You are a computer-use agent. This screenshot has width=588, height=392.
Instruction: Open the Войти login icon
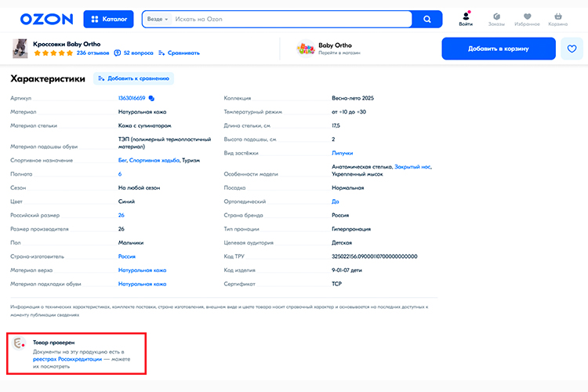point(466,19)
